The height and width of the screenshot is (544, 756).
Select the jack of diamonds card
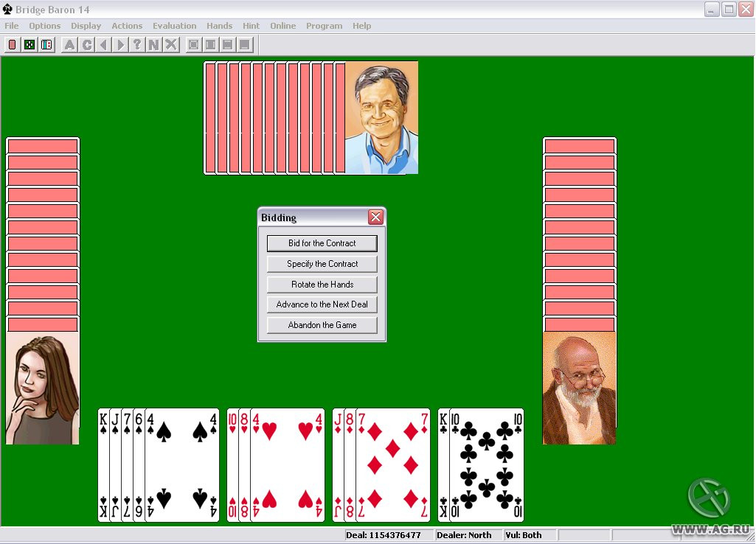tap(338, 465)
